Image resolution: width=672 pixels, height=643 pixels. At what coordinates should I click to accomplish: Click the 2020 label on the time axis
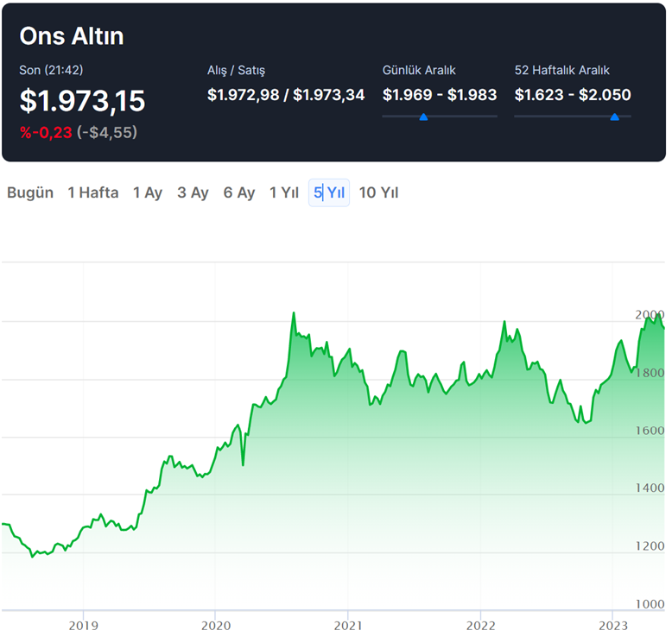click(215, 624)
